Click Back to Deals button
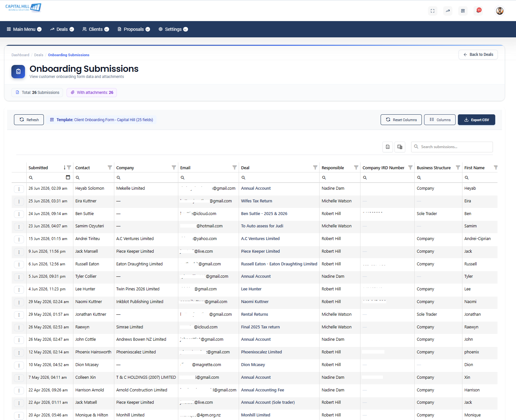The height and width of the screenshot is (420, 516). pyautogui.click(x=478, y=55)
